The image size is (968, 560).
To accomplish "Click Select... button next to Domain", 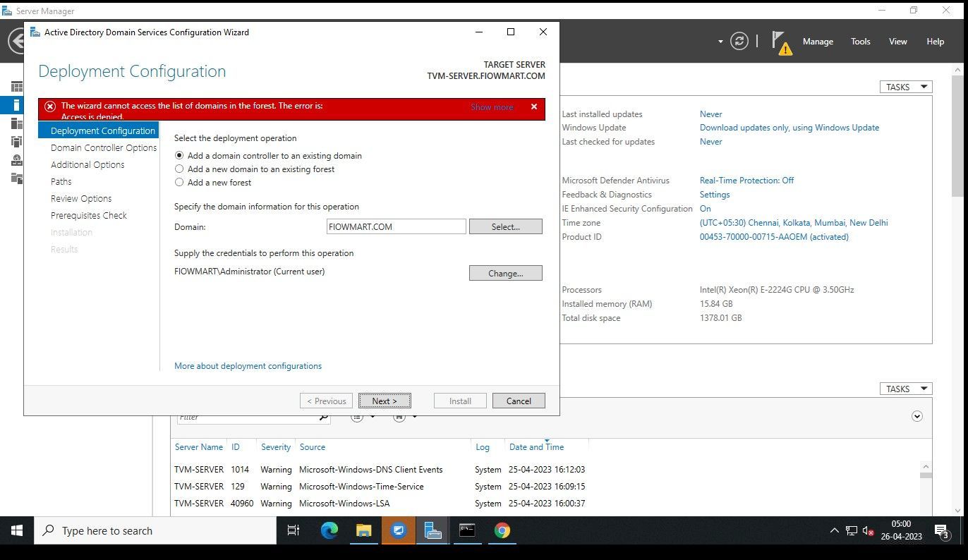I will pyautogui.click(x=506, y=226).
